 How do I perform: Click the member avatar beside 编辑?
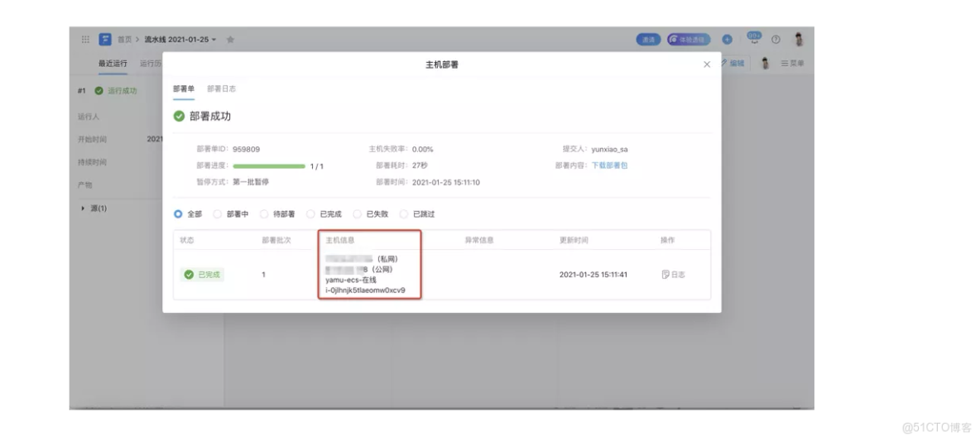point(764,63)
